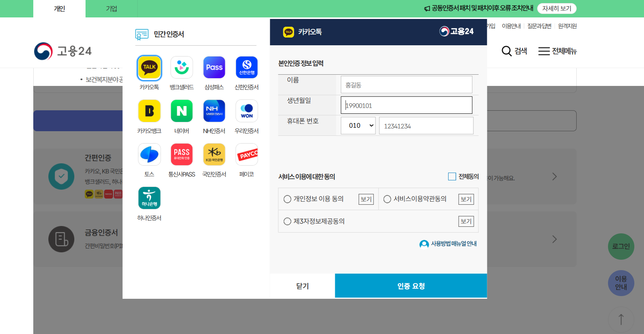644x334 pixels.
Task: Select the 카카오톡 certificate icon
Action: coord(149,68)
